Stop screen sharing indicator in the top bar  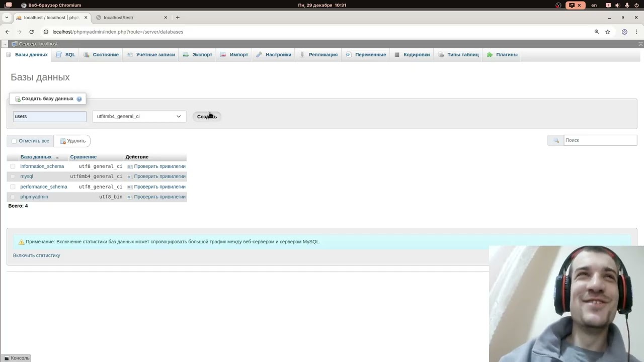(x=576, y=5)
